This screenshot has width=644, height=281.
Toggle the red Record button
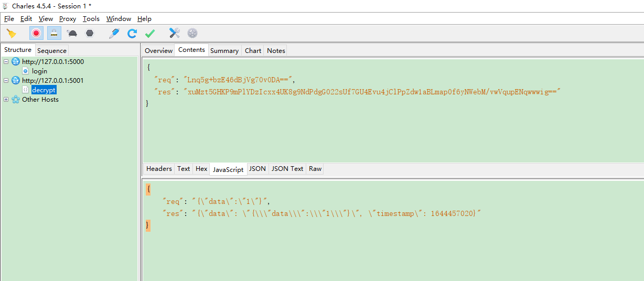[36, 34]
